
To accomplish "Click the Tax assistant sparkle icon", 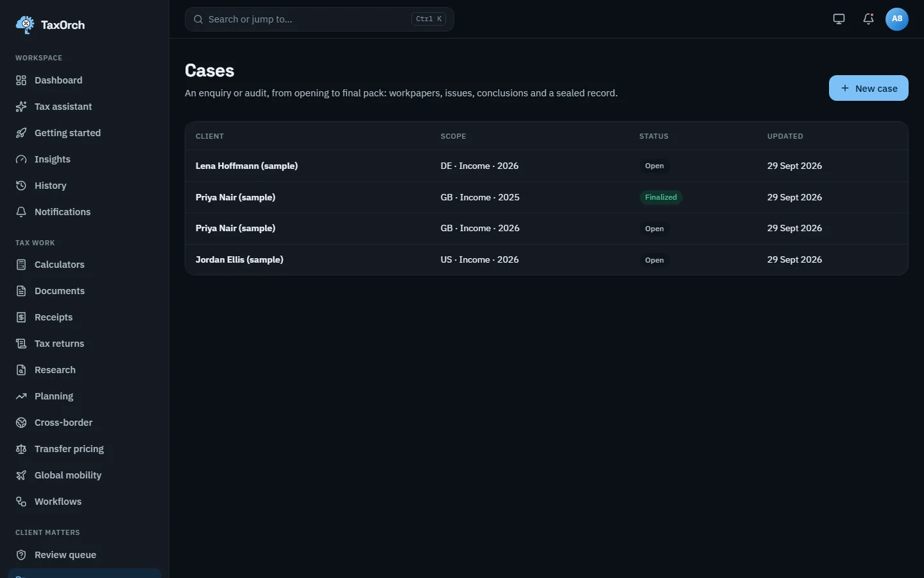I will pyautogui.click(x=21, y=107).
